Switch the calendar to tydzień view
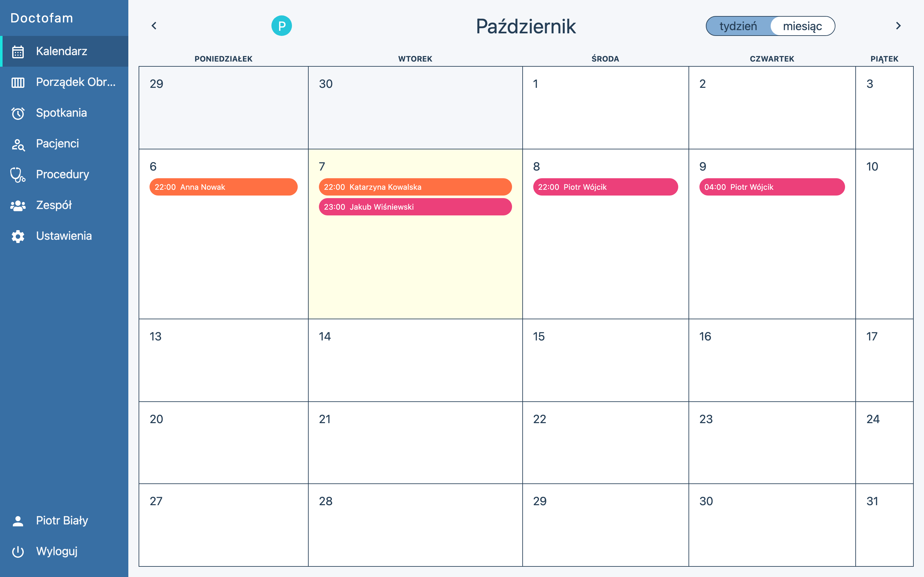This screenshot has height=577, width=924. [x=738, y=26]
